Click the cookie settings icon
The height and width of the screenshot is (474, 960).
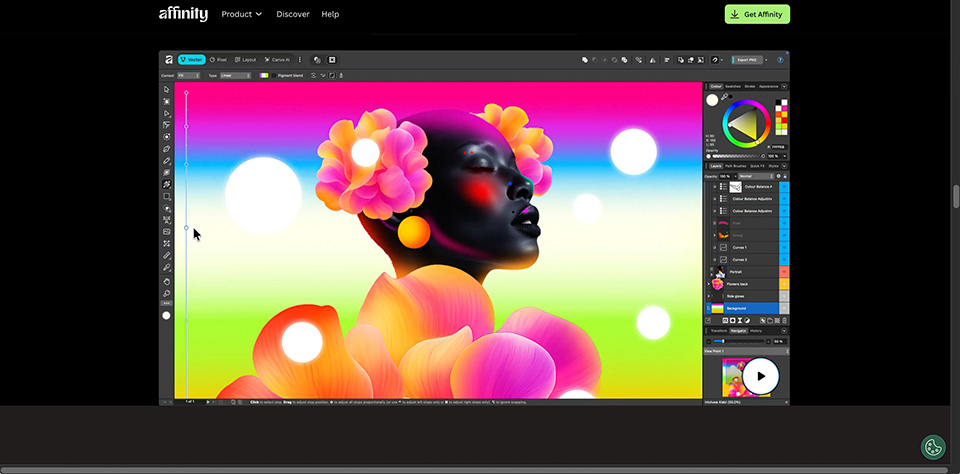(932, 447)
